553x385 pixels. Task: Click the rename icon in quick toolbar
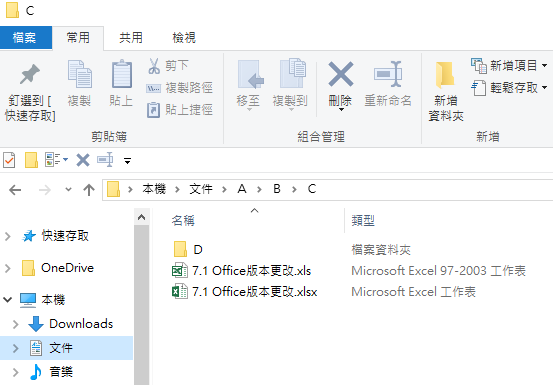[105, 160]
